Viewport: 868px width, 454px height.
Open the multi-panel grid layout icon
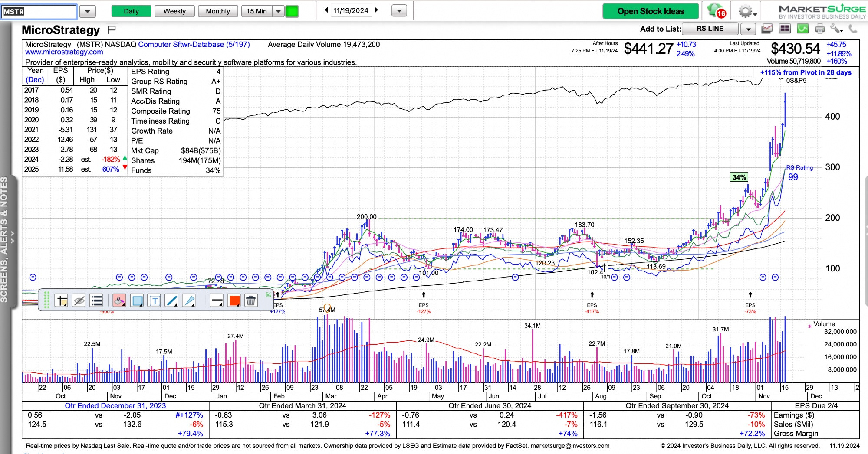click(785, 29)
